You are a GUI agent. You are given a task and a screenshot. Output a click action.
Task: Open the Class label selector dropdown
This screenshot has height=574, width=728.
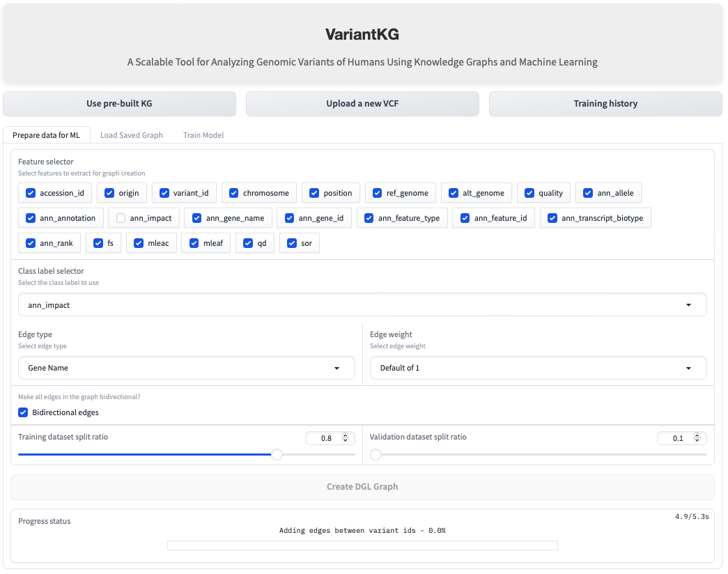click(362, 305)
